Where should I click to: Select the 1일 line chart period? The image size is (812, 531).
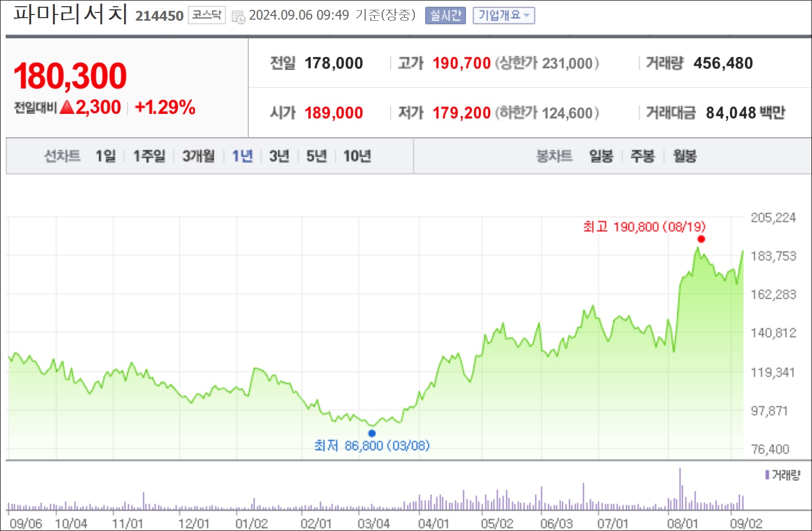point(106,156)
